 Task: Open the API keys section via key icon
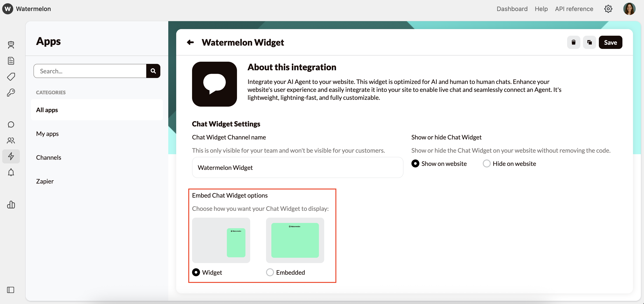coord(11,92)
